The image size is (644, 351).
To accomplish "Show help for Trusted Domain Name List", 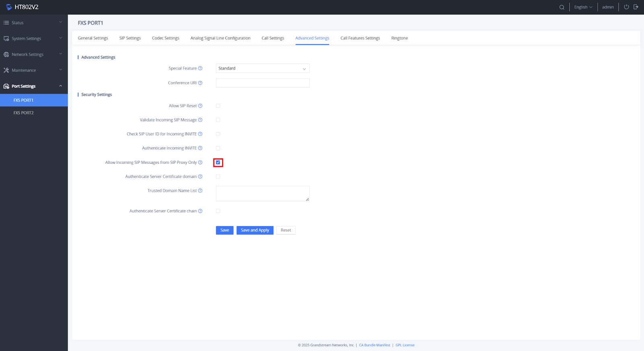I will (x=200, y=191).
